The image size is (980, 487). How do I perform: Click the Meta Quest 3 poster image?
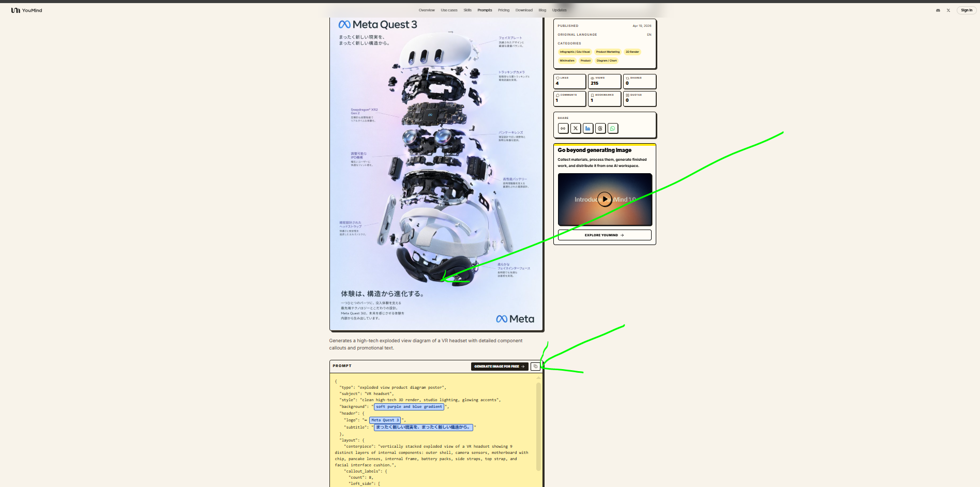[436, 174]
